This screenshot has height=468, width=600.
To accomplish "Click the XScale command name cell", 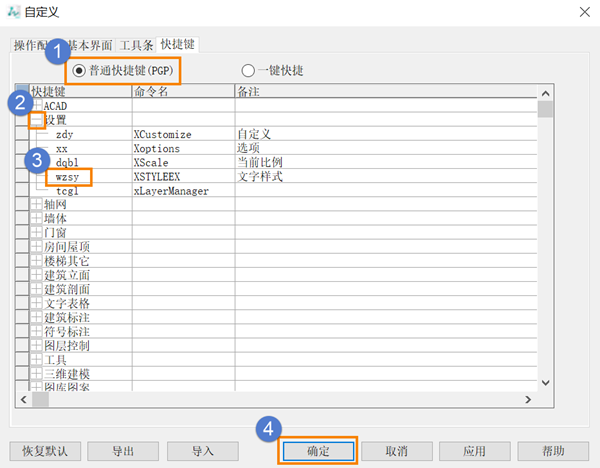I will [x=183, y=163].
